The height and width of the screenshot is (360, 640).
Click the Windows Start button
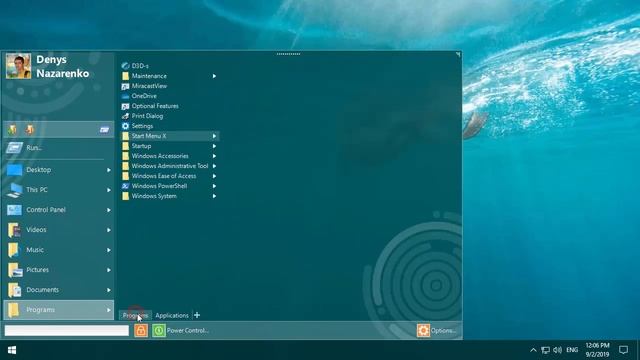click(12, 350)
